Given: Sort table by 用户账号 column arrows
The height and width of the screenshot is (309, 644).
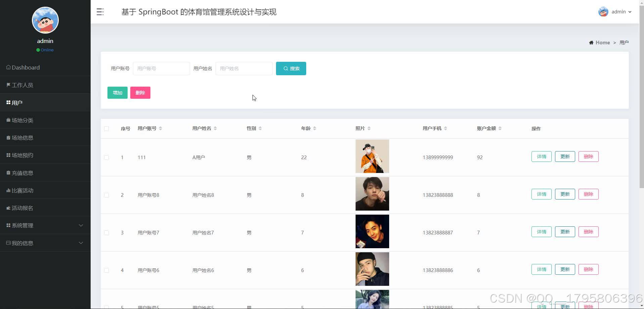Looking at the screenshot, I should point(160,128).
